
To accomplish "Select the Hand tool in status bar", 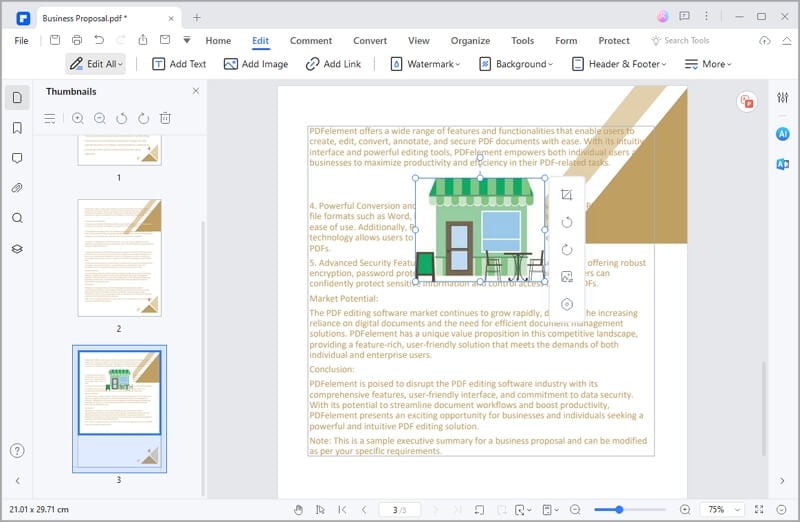I will coord(298,509).
